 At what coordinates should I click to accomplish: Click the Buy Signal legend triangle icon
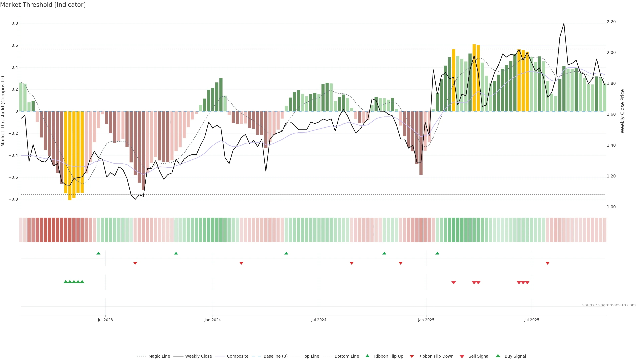tap(498, 356)
